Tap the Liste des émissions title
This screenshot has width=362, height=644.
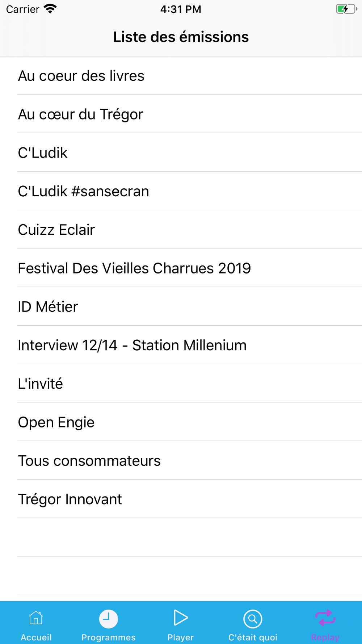181,37
